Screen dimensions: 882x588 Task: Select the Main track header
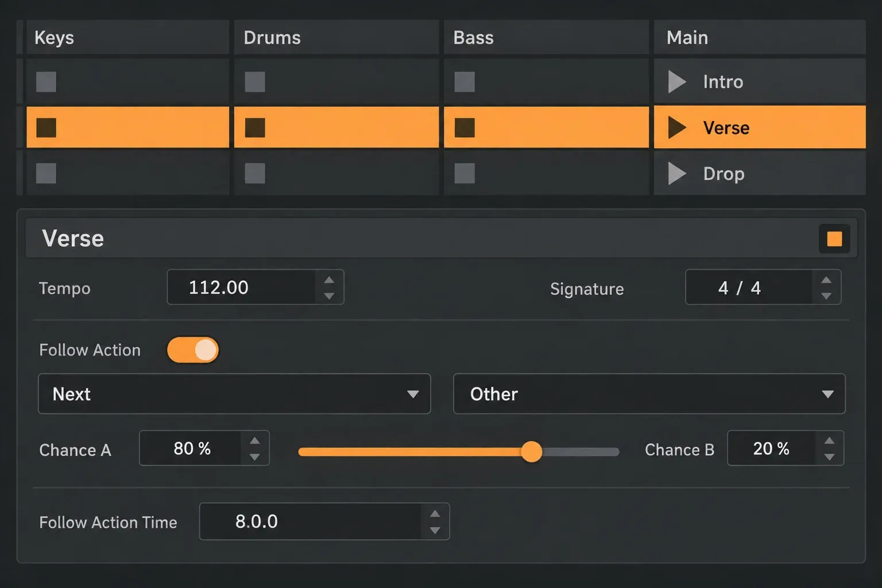[760, 37]
